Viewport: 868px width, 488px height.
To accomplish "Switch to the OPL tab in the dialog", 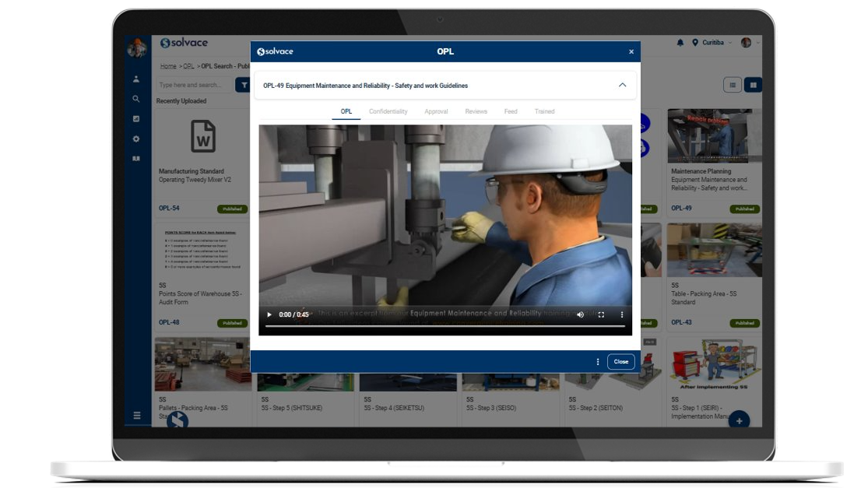I will point(346,111).
